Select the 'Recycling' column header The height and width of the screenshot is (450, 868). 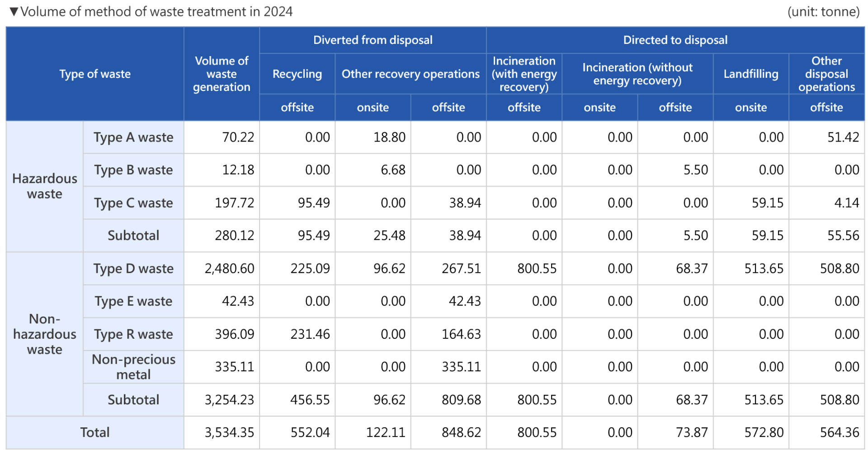click(x=297, y=74)
